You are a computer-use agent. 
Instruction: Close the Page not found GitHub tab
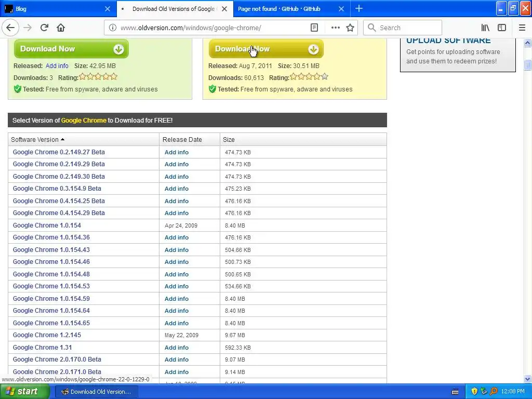click(341, 9)
